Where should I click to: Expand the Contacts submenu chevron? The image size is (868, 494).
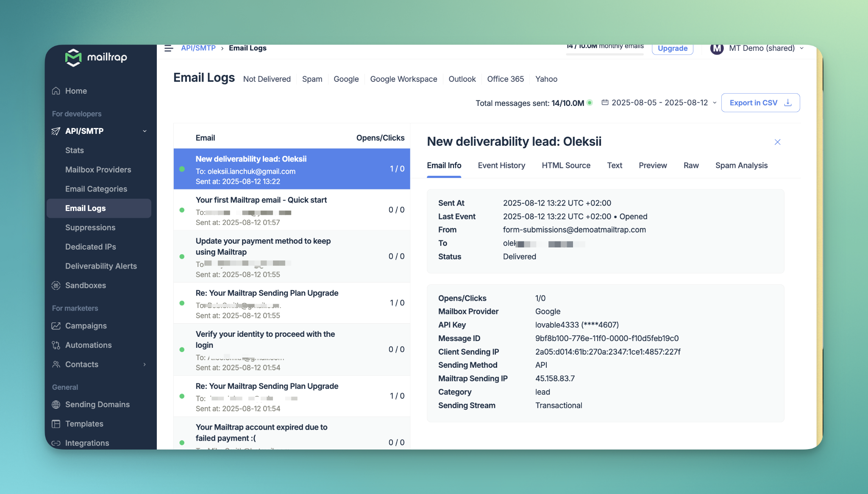[x=145, y=364]
